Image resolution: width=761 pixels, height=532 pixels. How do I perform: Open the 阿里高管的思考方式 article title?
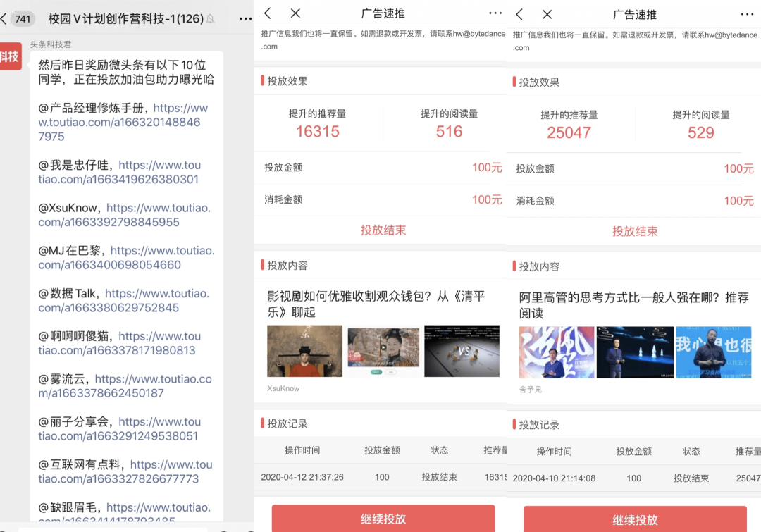point(634,305)
